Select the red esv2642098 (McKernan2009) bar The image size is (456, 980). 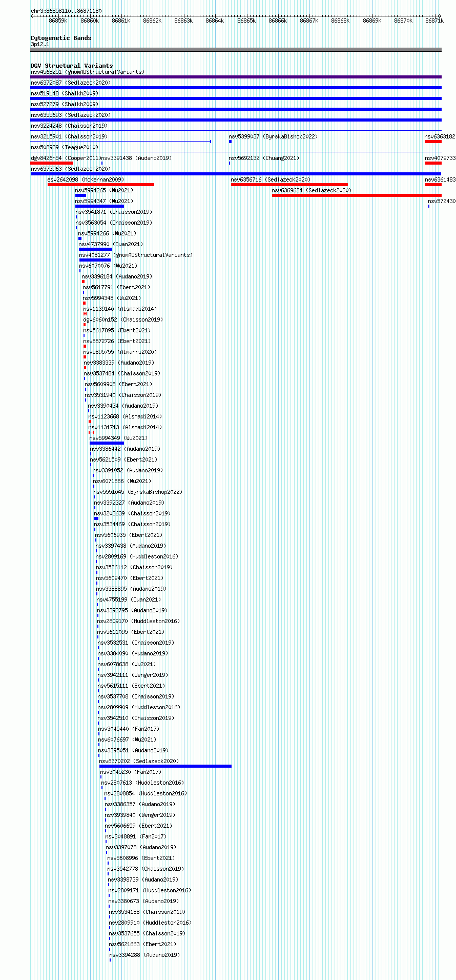click(x=101, y=185)
